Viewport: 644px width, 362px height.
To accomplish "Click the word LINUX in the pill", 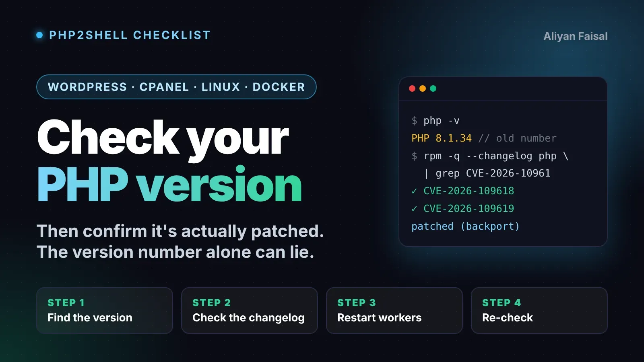I will 221,87.
